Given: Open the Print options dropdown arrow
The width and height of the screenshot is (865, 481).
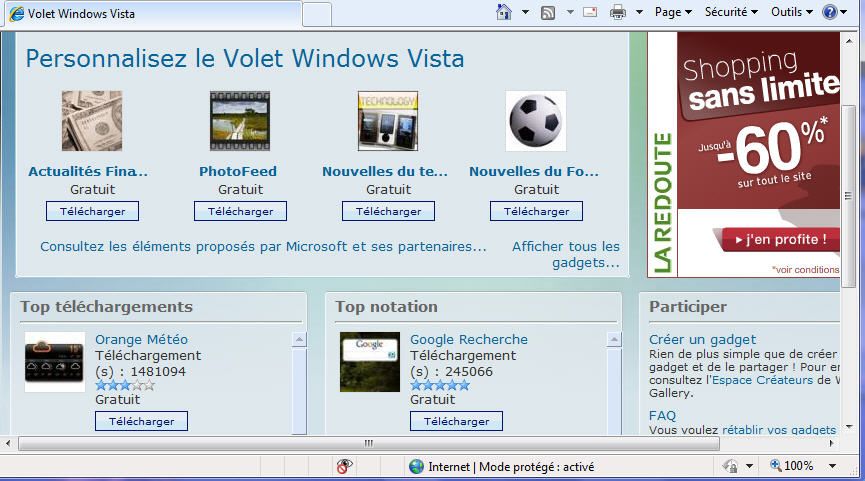Looking at the screenshot, I should [639, 12].
